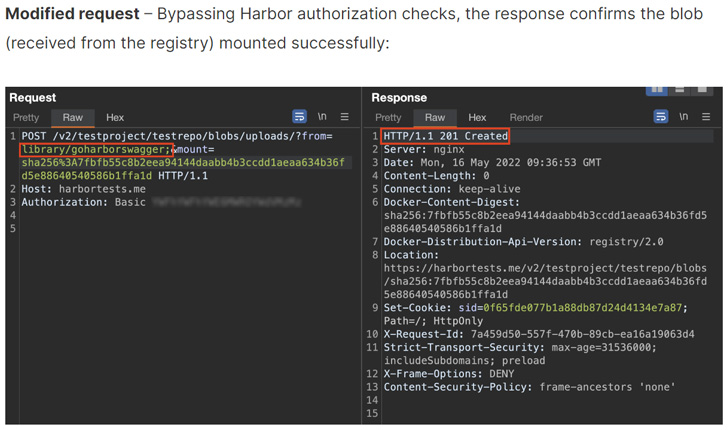The width and height of the screenshot is (728, 430).
Task: Select the Raw tab in Response panel
Action: click(435, 117)
